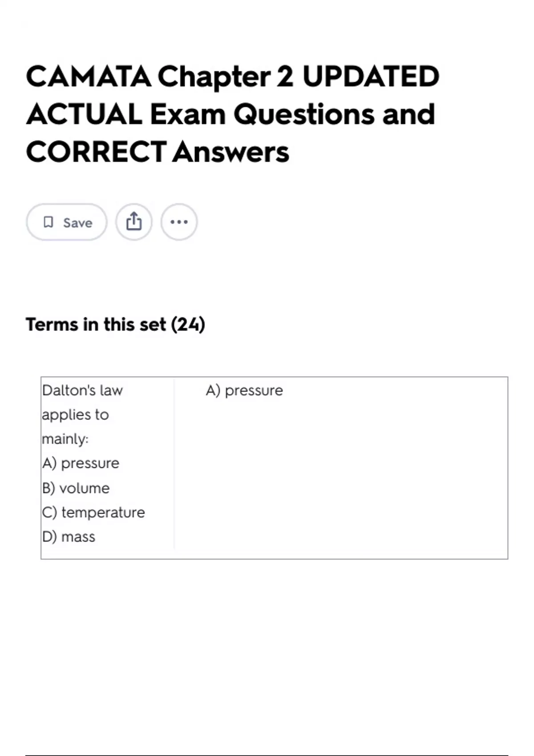Select option 'D) mass' in the question
This screenshot has height=756, width=534.
click(x=69, y=537)
